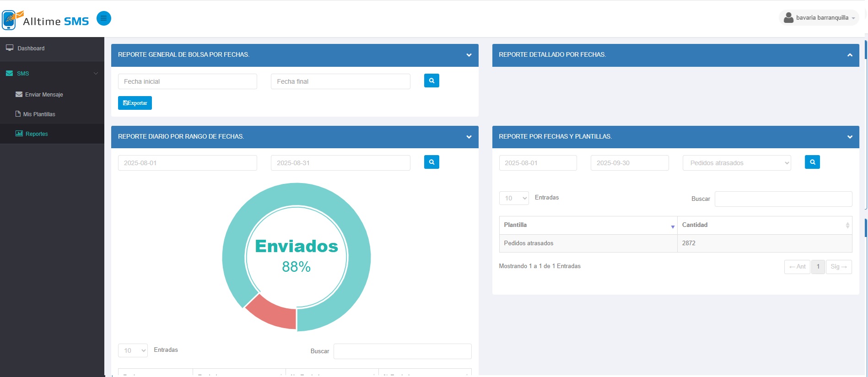
Task: Collapse Reporte Diario por Rango de Fechas panel
Action: tap(469, 137)
